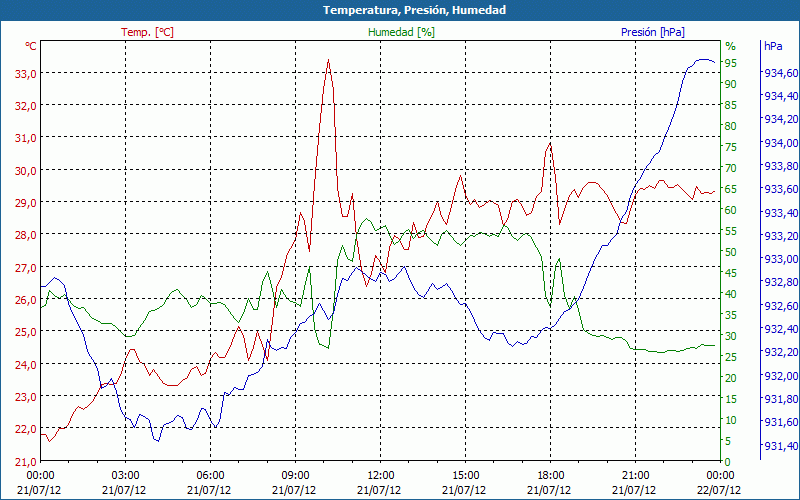This screenshot has width=800, height=500.
Task: Click the "933,60" pressure axis value
Action: [781, 189]
